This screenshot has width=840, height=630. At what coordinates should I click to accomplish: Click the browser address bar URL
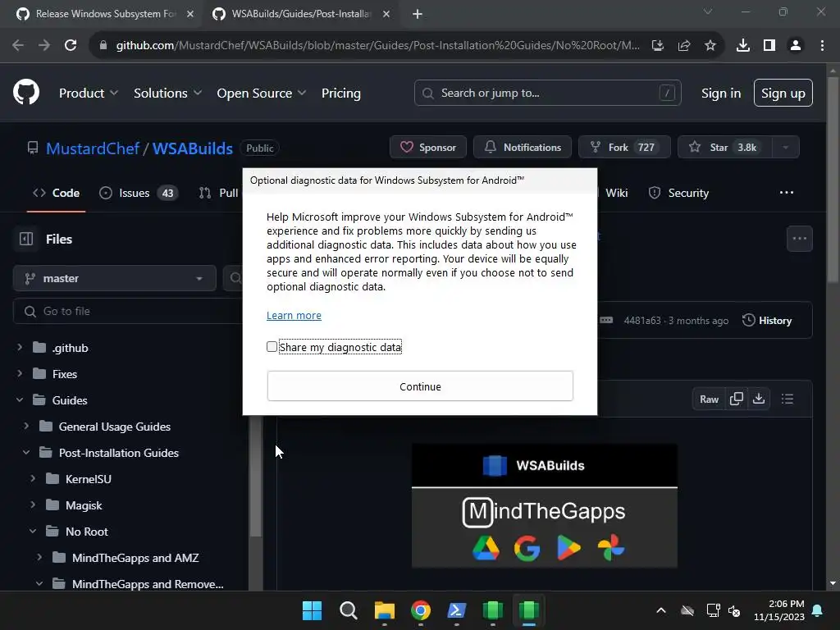click(x=377, y=46)
